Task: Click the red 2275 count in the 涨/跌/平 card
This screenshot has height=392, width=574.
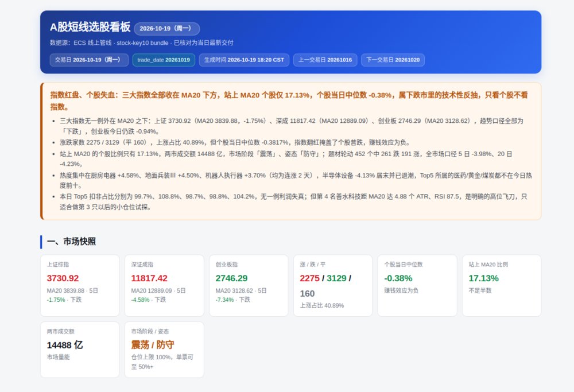Action: [x=310, y=278]
